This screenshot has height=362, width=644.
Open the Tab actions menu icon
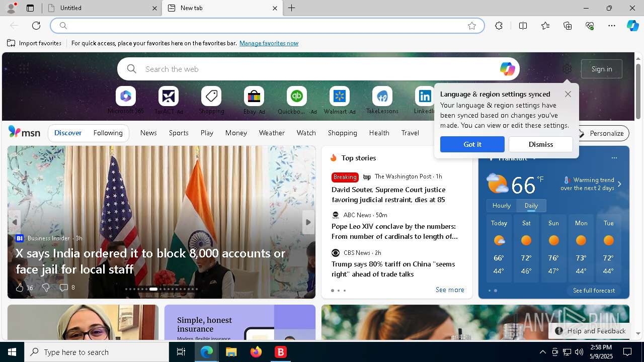pyautogui.click(x=30, y=8)
